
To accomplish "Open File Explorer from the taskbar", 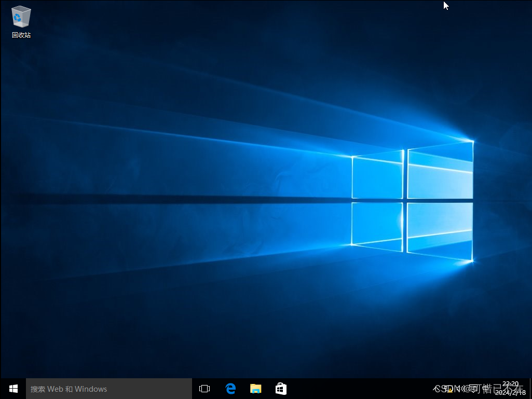I will 255,389.
